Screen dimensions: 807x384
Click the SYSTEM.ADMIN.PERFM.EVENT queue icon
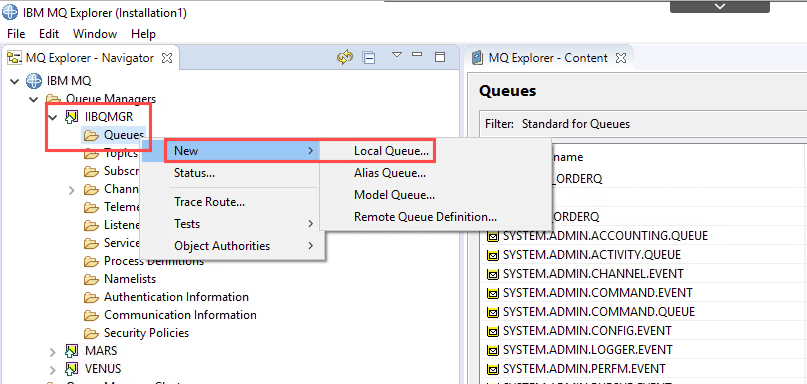coord(493,369)
